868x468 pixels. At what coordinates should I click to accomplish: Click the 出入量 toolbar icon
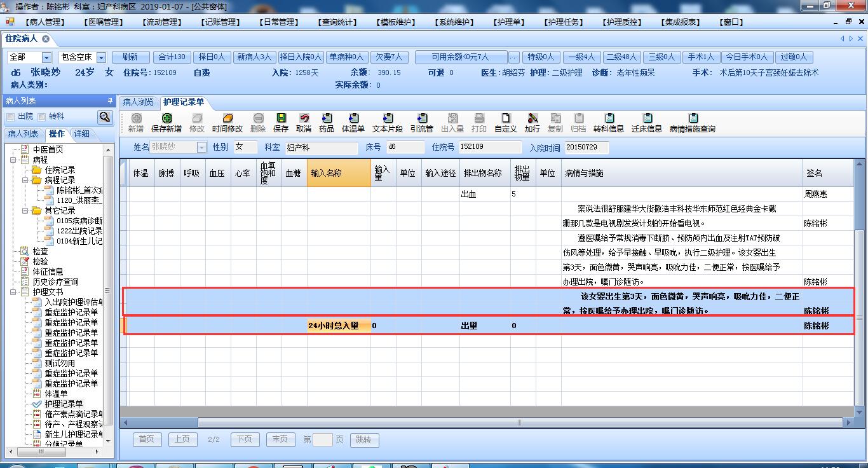tap(452, 118)
